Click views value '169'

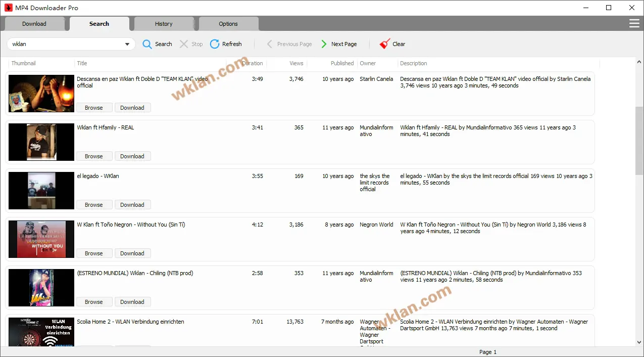coord(299,176)
